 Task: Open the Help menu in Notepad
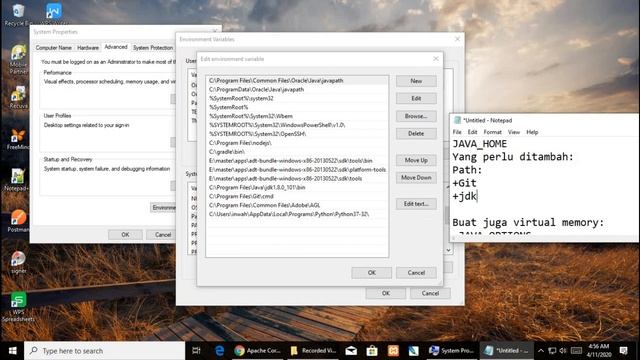[x=532, y=132]
